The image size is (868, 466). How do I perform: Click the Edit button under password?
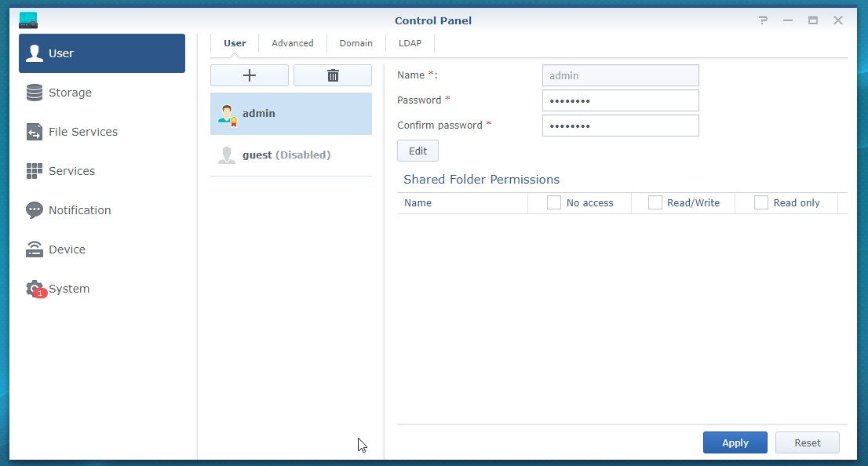pyautogui.click(x=418, y=151)
